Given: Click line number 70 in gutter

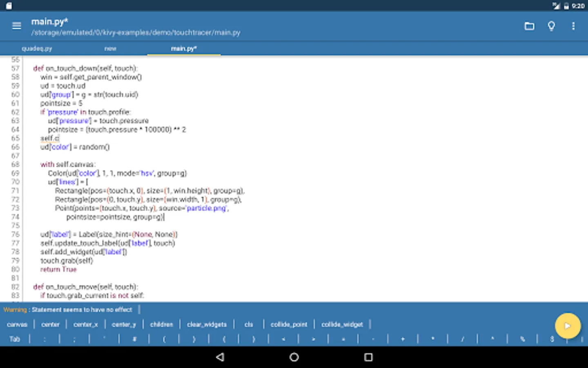Looking at the screenshot, I should (x=15, y=182).
